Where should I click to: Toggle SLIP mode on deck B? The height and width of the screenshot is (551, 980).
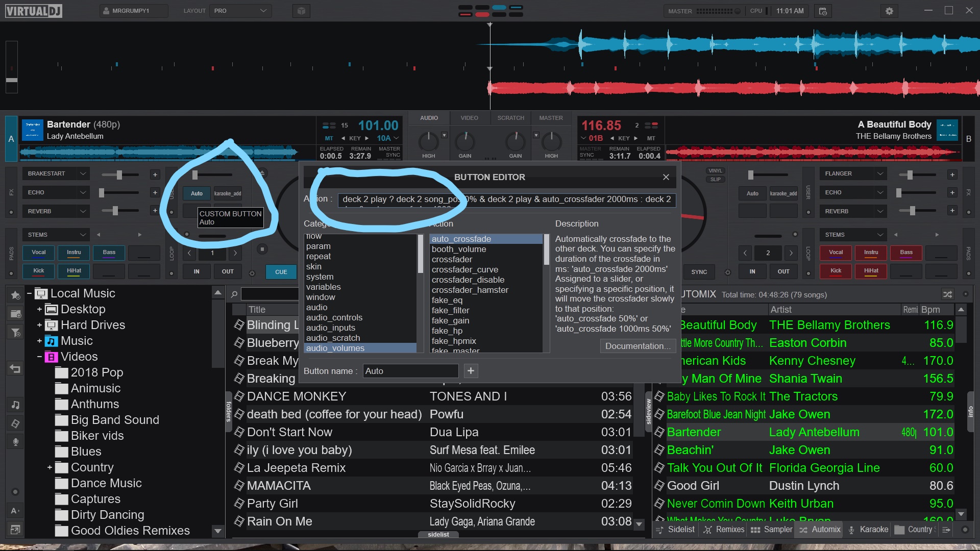(716, 180)
